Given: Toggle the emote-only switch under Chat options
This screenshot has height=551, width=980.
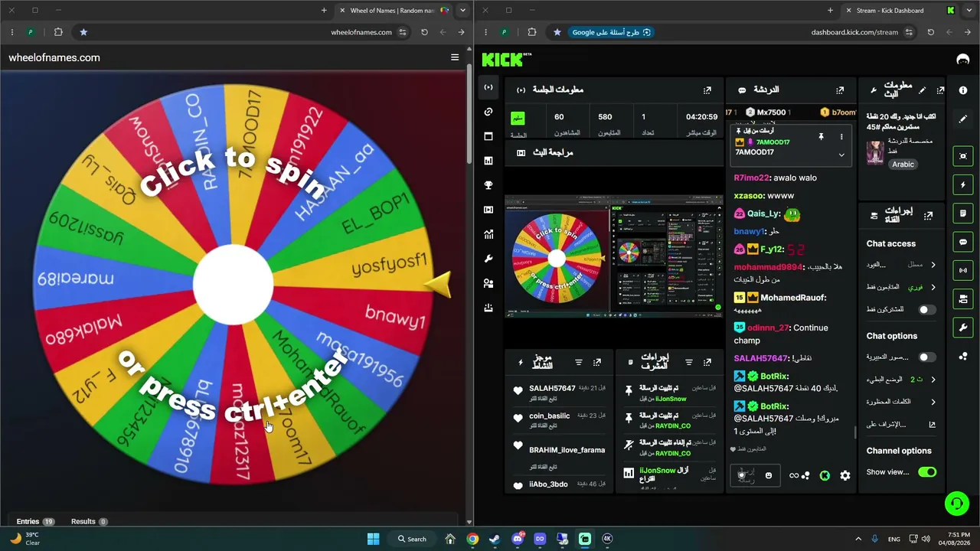Looking at the screenshot, I should click(927, 357).
